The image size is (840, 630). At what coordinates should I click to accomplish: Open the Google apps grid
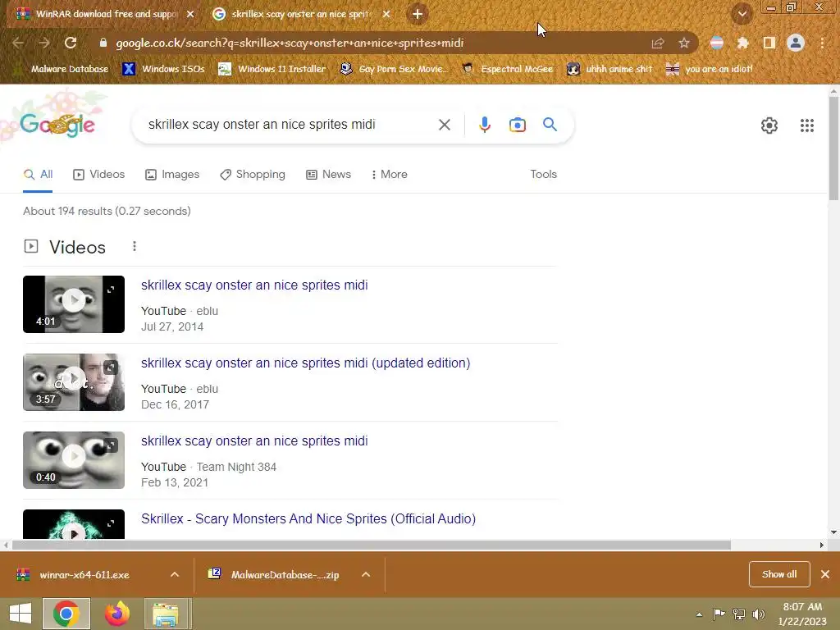coord(807,126)
